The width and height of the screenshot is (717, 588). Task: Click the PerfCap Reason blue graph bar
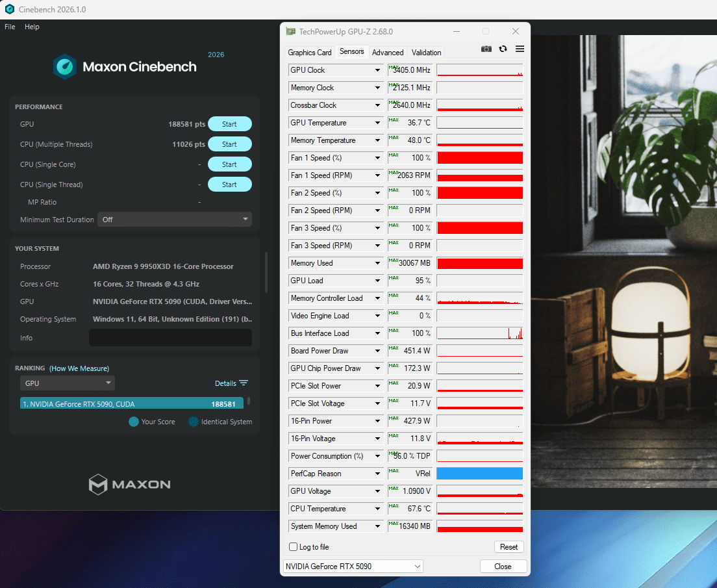pyautogui.click(x=480, y=474)
